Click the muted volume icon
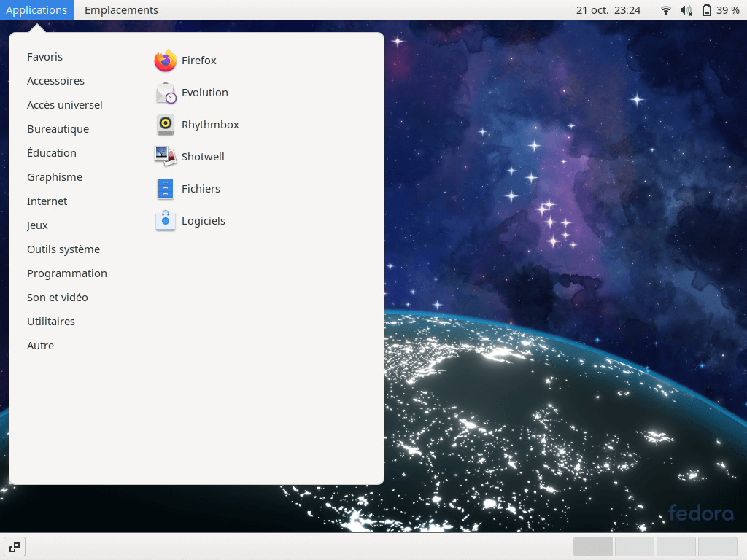Image resolution: width=747 pixels, height=560 pixels. (686, 10)
